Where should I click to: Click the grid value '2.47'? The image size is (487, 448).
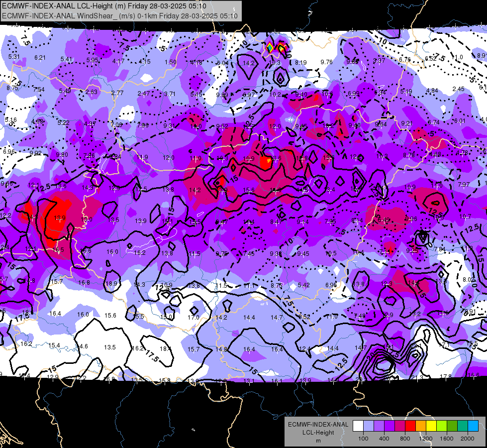143,93
